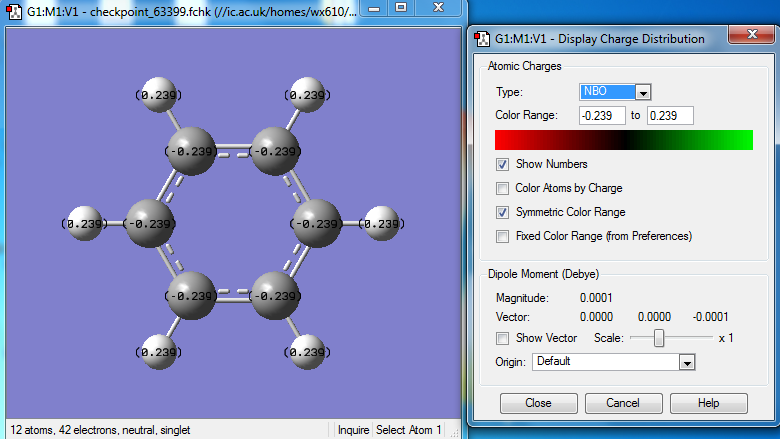780x439 pixels.
Task: Close the Display Charge Distribution dialog with X
Action: (752, 34)
